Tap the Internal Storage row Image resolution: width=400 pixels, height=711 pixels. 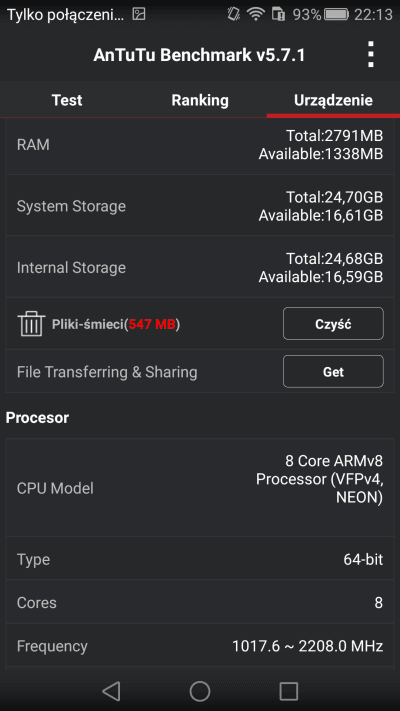tap(200, 267)
